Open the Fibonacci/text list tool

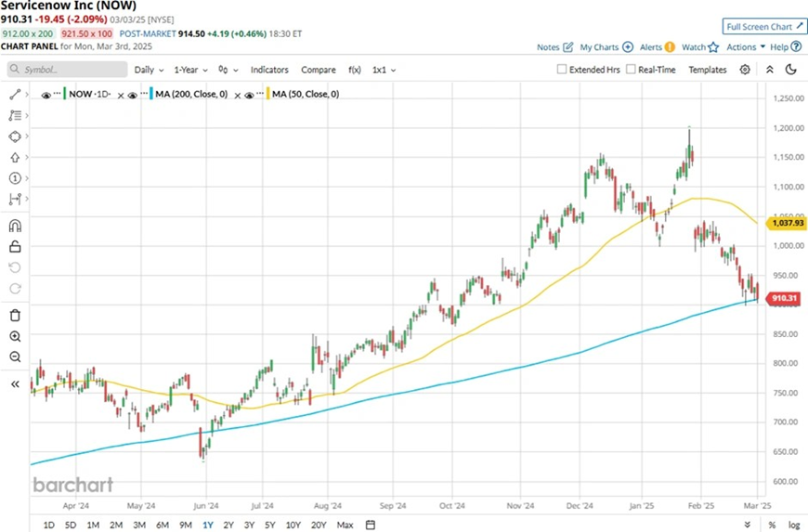coord(15,115)
